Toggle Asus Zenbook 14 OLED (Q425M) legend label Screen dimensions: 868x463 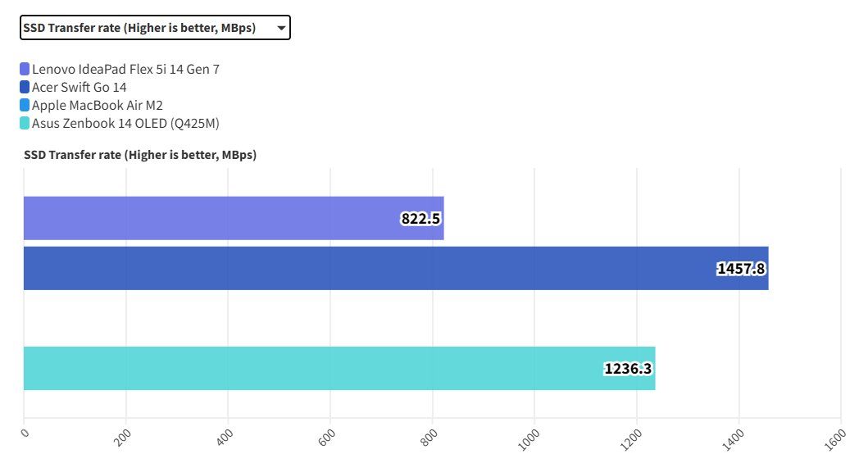pyautogui.click(x=125, y=124)
